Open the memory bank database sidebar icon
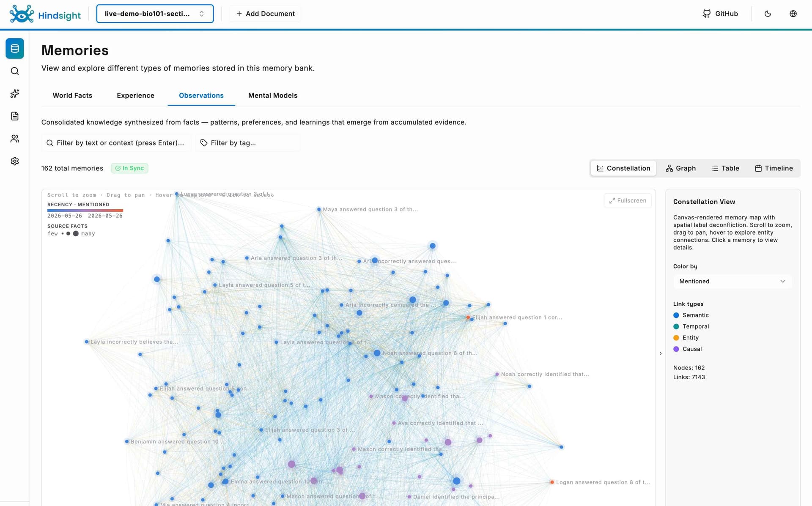This screenshot has width=812, height=506. (15, 49)
